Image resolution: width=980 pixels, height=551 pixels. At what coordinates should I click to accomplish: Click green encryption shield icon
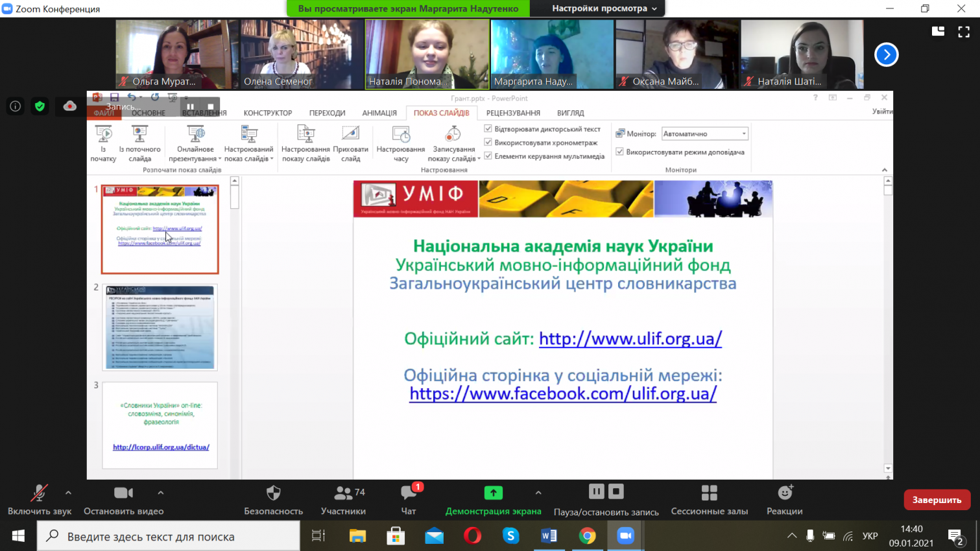(x=40, y=106)
